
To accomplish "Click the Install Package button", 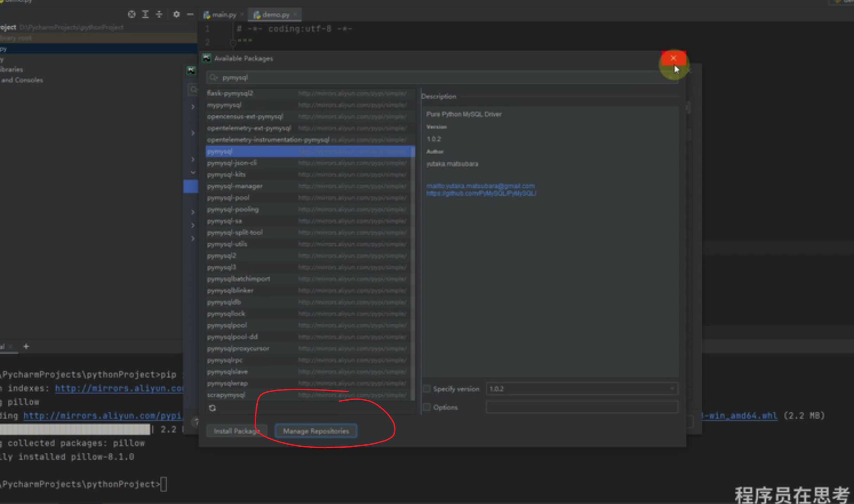I will click(x=236, y=431).
